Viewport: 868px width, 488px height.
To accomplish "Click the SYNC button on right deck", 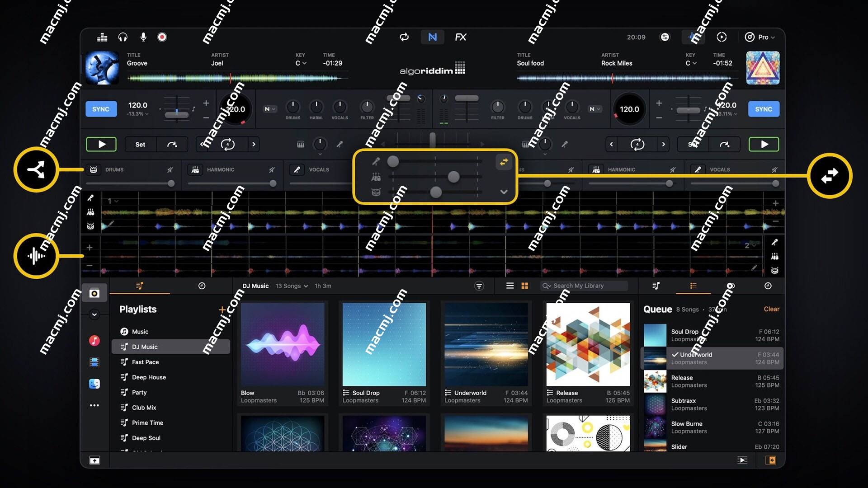I will 764,109.
